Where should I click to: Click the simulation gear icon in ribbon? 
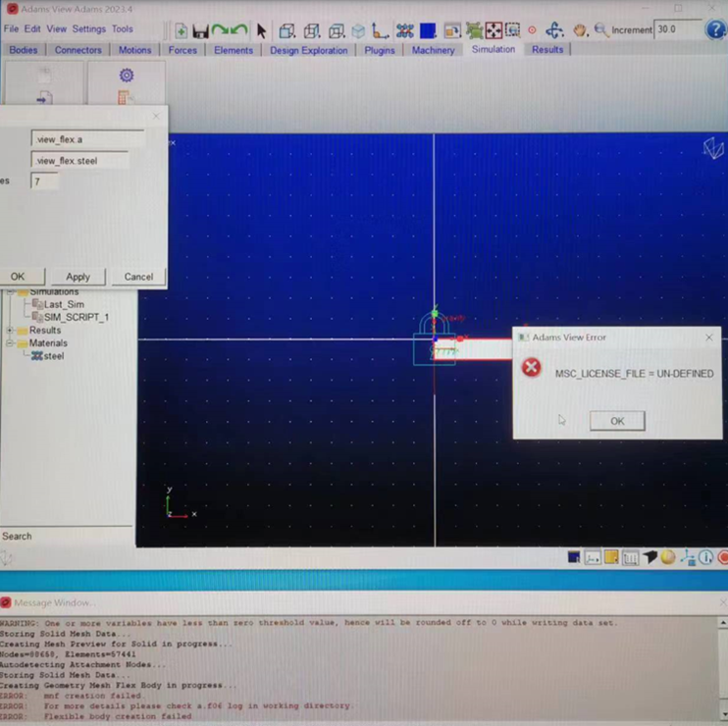click(127, 75)
